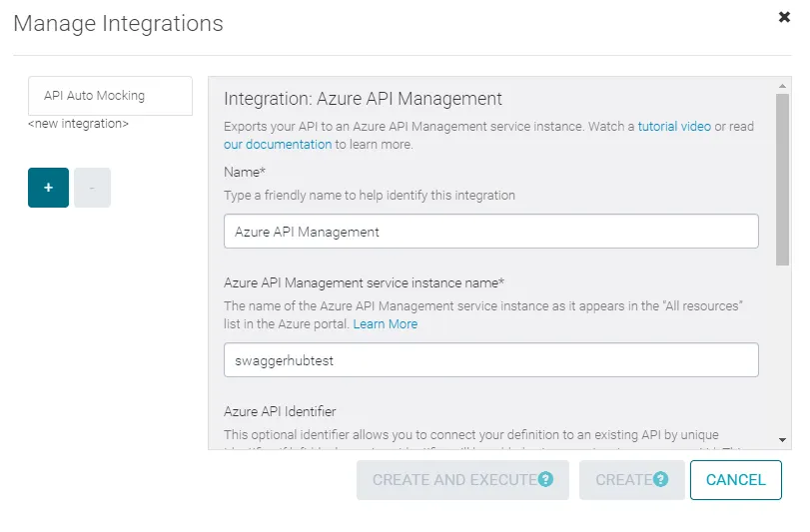
Task: Open Learn More link for instance name
Action: pos(385,324)
